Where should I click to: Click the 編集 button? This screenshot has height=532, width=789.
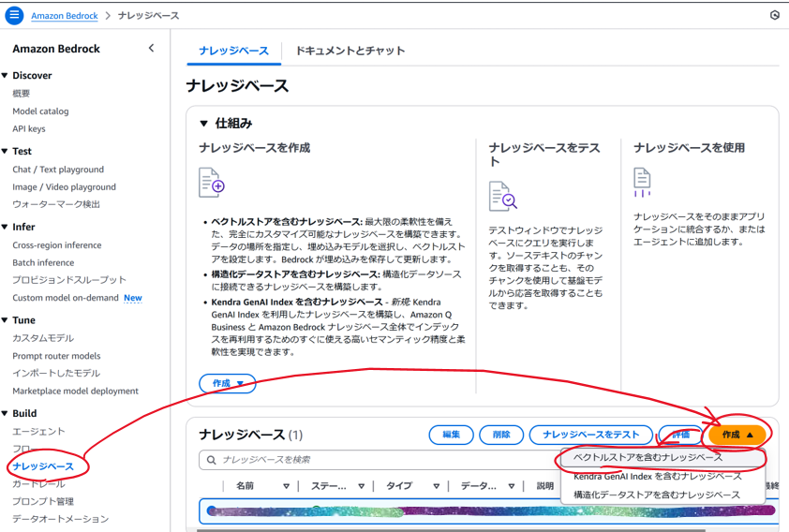[452, 435]
